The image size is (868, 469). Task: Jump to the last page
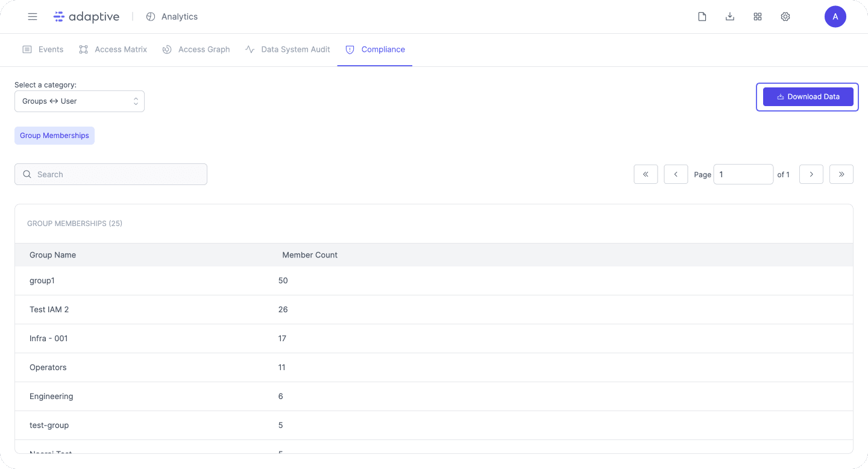841,174
